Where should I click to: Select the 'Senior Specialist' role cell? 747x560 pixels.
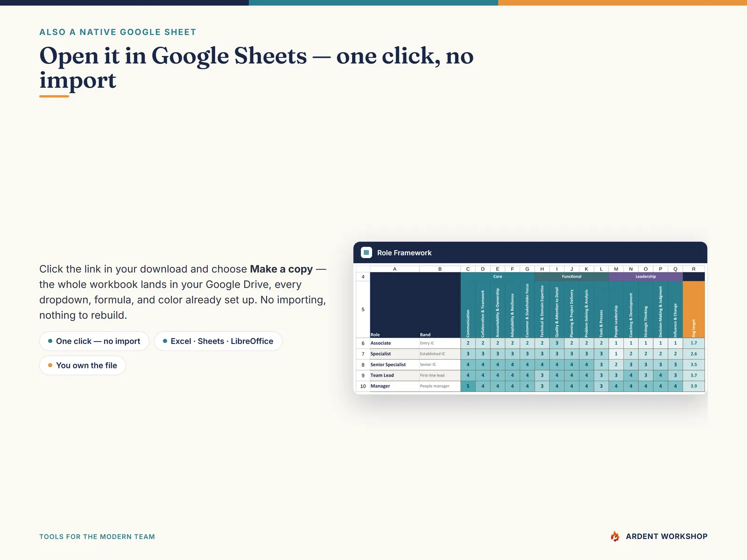395,364
